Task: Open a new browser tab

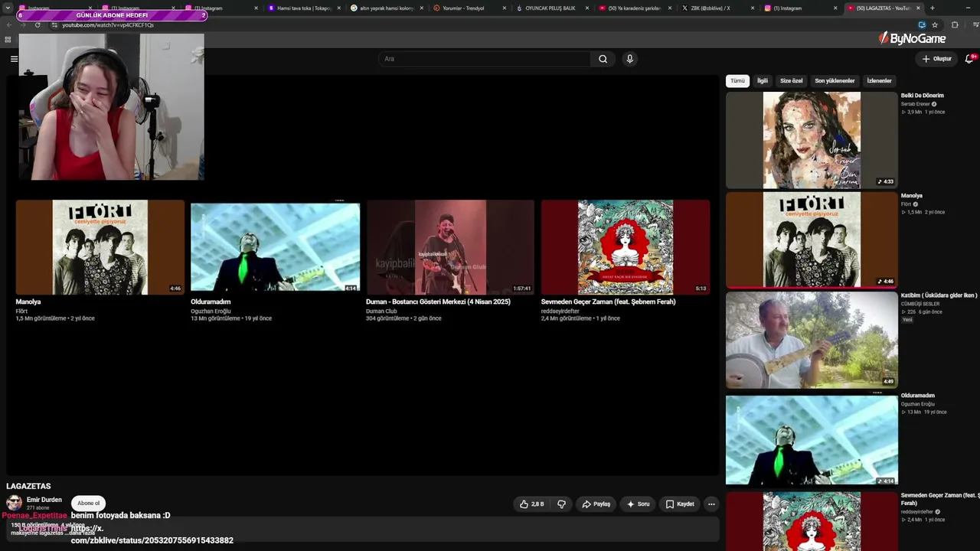Action: (x=932, y=8)
